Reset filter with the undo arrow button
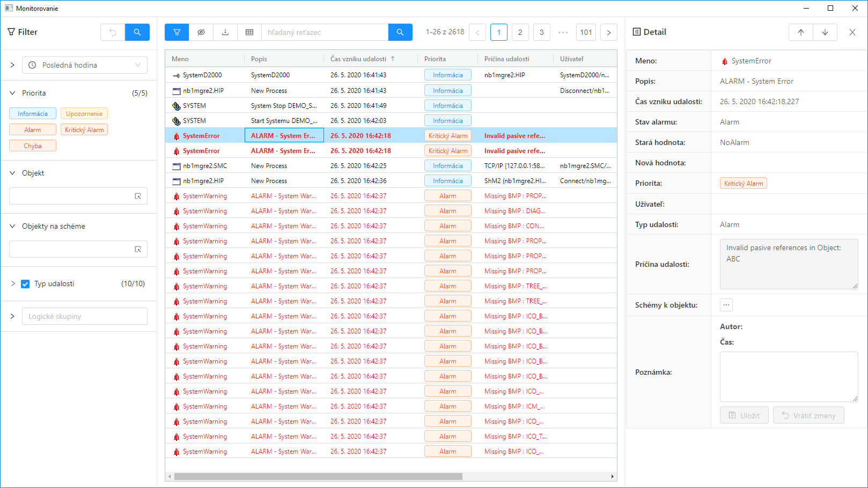The width and height of the screenshot is (868, 488). click(113, 32)
